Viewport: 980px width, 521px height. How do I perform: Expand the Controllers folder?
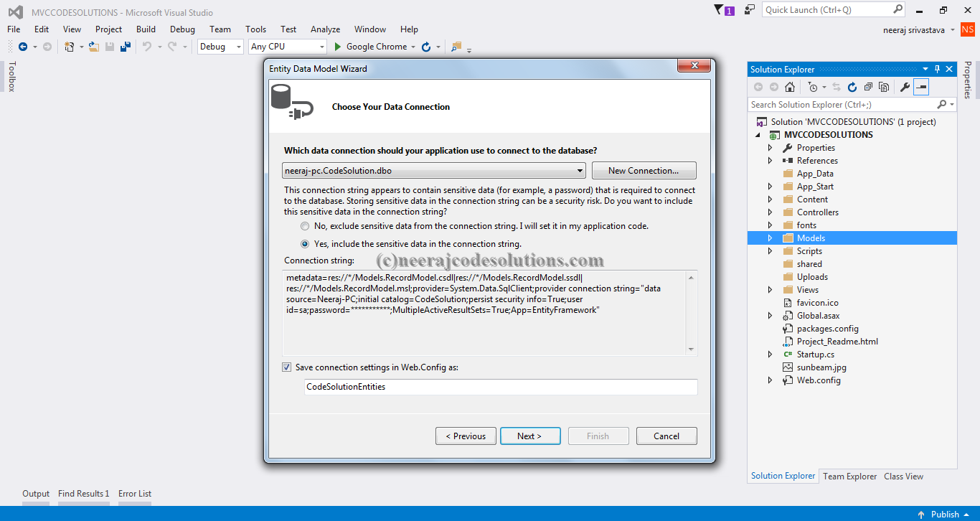pos(770,212)
